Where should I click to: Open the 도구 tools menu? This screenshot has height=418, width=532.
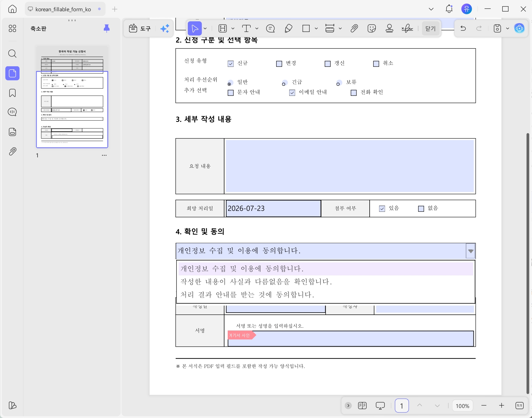coord(140,28)
